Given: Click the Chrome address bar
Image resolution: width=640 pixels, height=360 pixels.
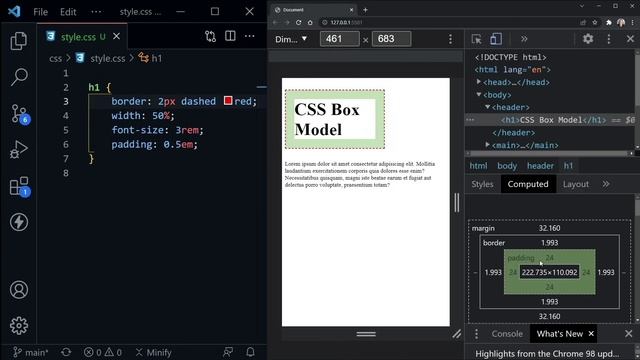Looking at the screenshot, I should [x=447, y=22].
